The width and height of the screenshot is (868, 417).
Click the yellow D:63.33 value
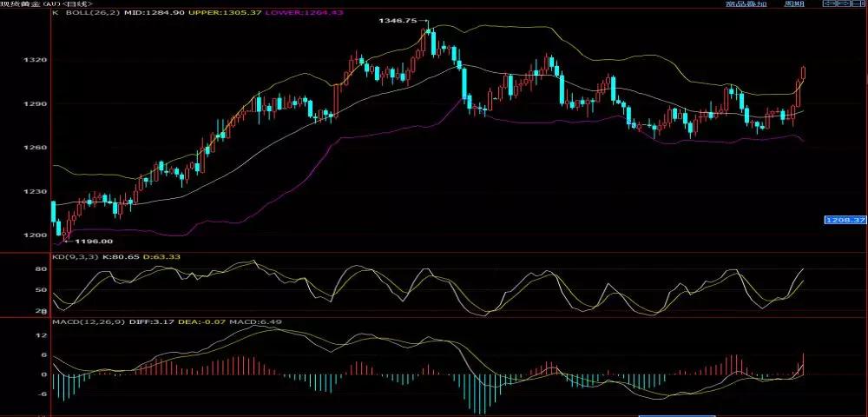click(x=160, y=258)
